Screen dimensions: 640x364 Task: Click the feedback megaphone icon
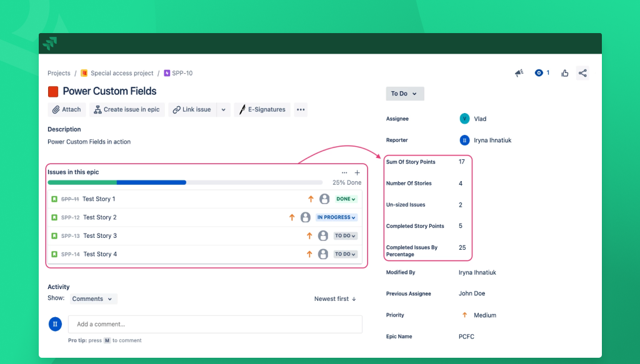(x=519, y=73)
